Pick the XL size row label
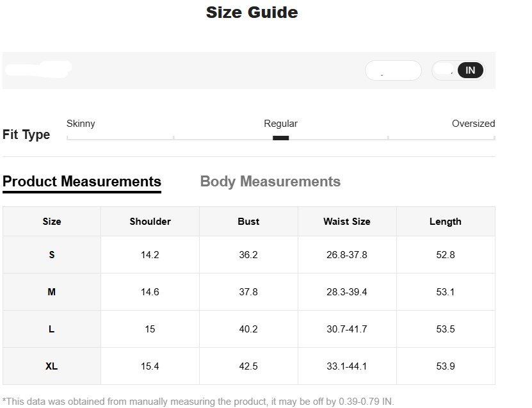Image resolution: width=532 pixels, height=408 pixels. [x=52, y=366]
